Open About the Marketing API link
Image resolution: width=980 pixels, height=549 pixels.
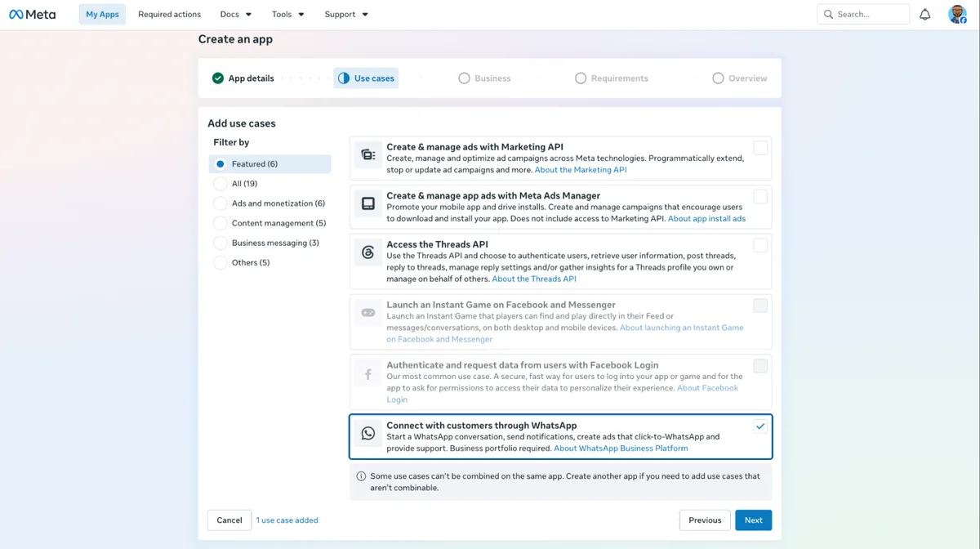click(x=581, y=170)
